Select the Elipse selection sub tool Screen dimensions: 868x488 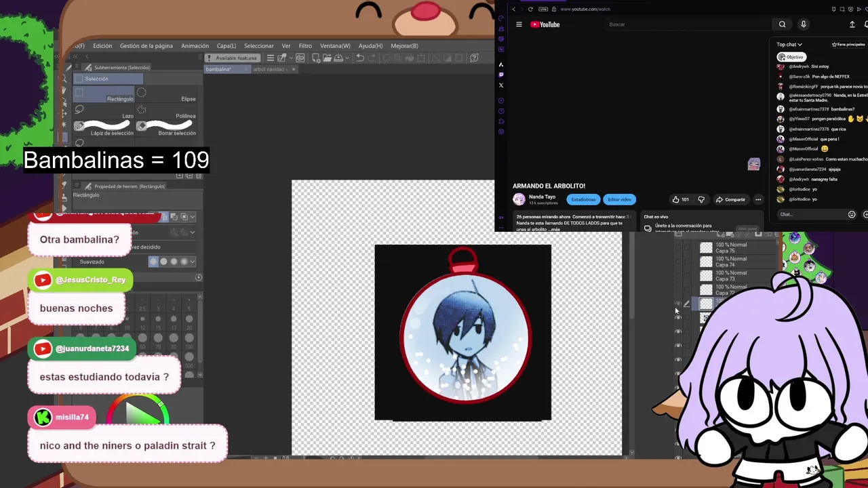tap(166, 94)
